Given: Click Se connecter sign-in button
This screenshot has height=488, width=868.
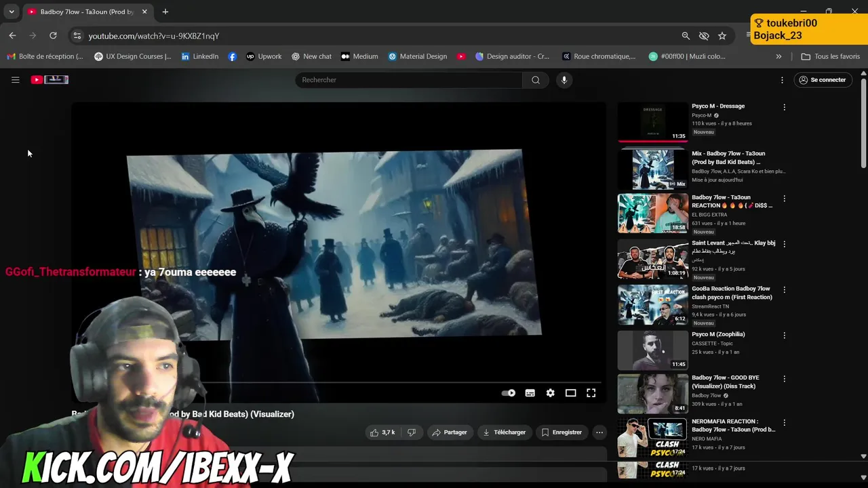Looking at the screenshot, I should pos(823,80).
